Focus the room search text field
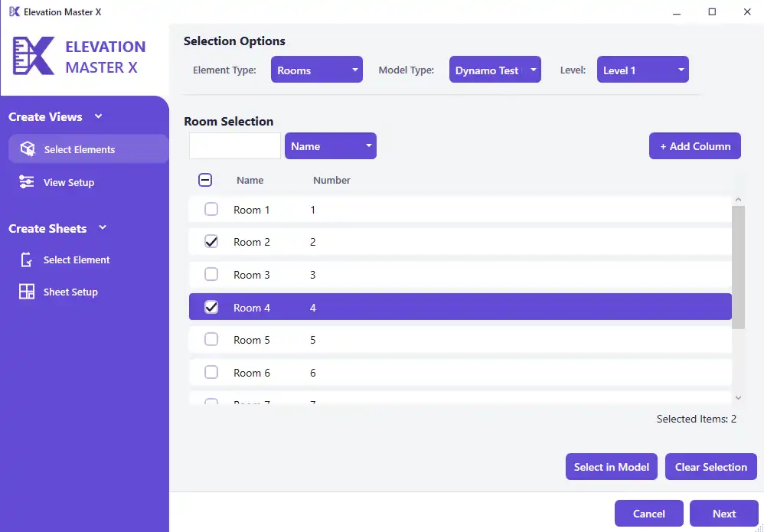The width and height of the screenshot is (764, 532). pos(235,146)
